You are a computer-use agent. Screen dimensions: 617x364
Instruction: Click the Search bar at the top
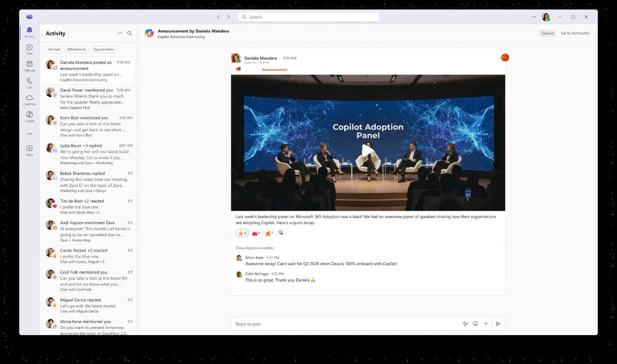(307, 16)
